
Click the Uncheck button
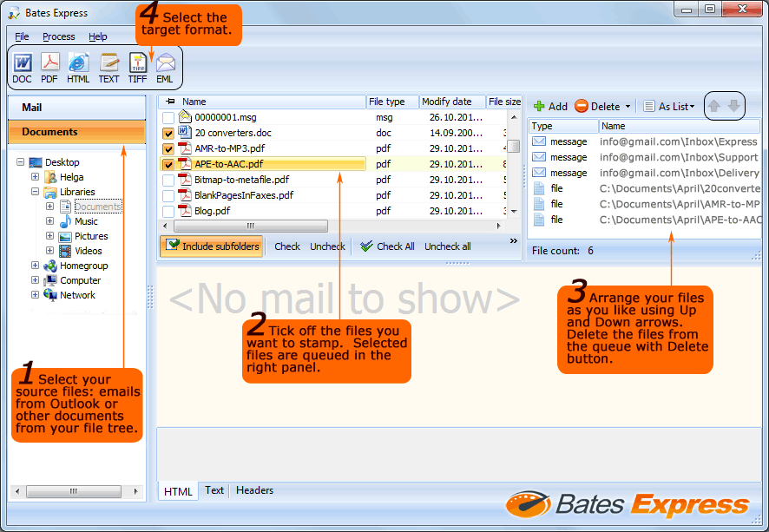coord(327,246)
